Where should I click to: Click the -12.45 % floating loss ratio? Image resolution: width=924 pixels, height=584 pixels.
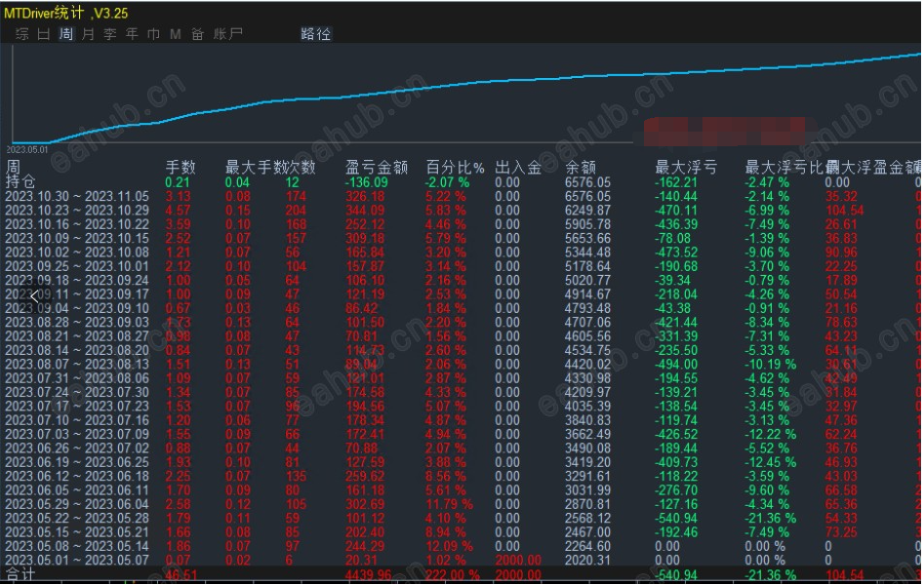point(770,462)
